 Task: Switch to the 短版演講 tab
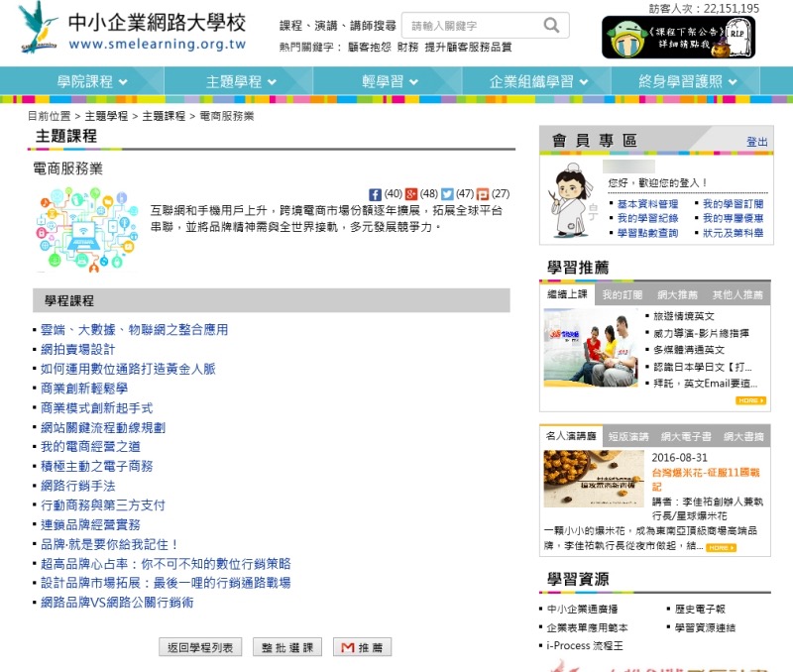pos(628,436)
